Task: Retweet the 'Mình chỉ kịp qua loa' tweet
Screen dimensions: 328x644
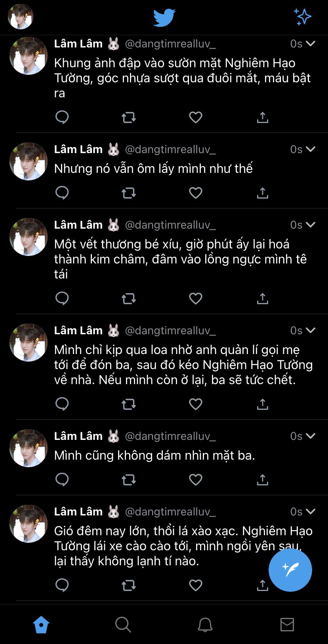Action: coord(129,404)
